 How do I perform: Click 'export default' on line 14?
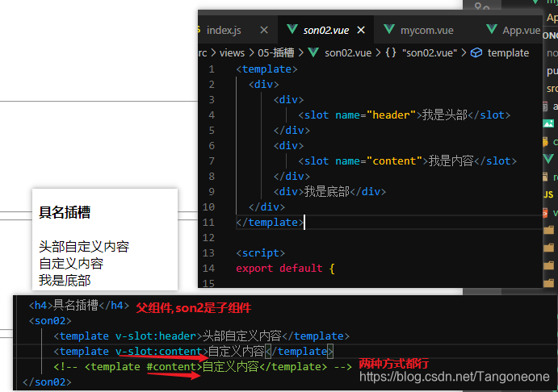[x=279, y=269]
